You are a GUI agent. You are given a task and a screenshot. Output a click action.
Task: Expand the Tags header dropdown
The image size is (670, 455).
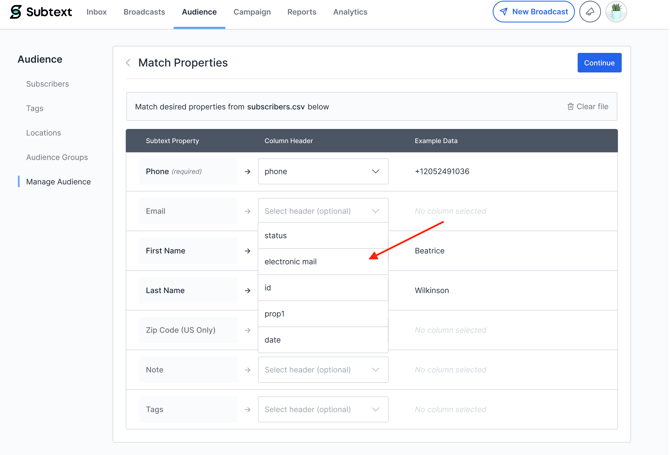pos(323,410)
